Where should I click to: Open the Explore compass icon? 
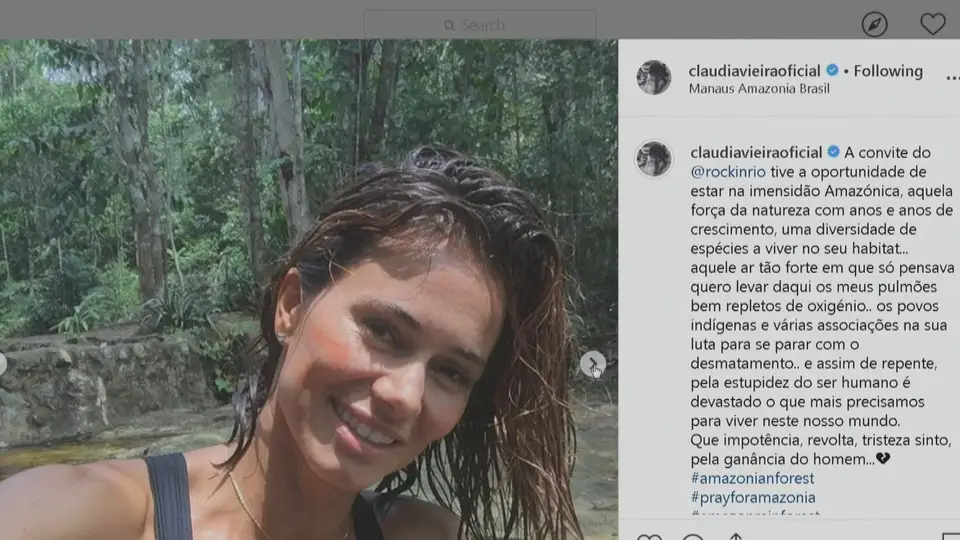tap(874, 24)
